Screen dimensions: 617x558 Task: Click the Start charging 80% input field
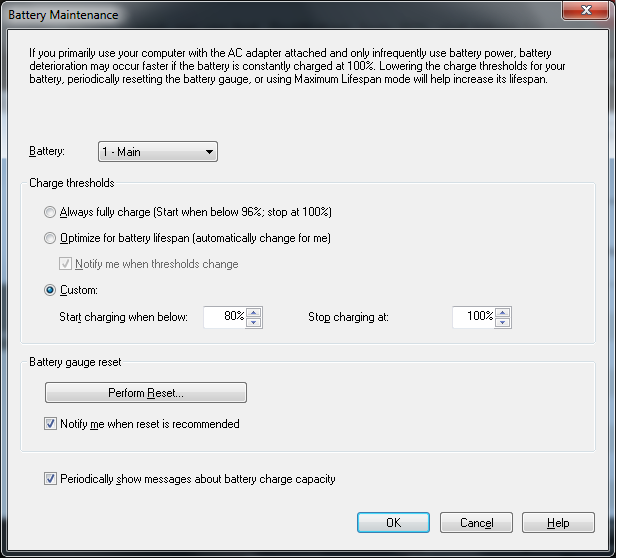225,317
